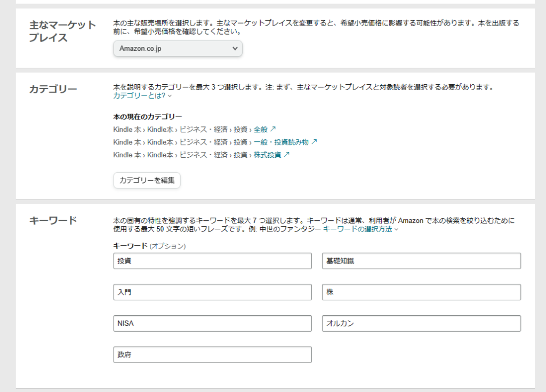This screenshot has height=392, width=546.
Task: Select the keyword field containing 基礎知識
Action: pyautogui.click(x=421, y=261)
